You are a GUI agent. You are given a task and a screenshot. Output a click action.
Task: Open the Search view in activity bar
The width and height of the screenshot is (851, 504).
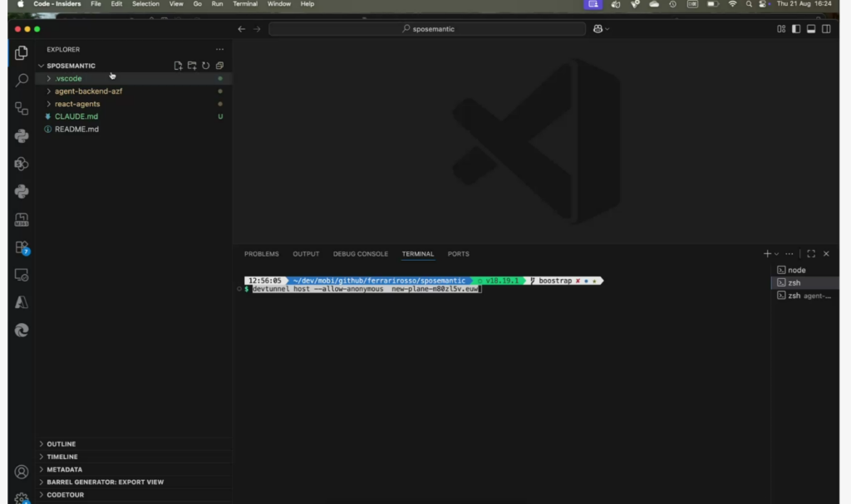pos(21,81)
